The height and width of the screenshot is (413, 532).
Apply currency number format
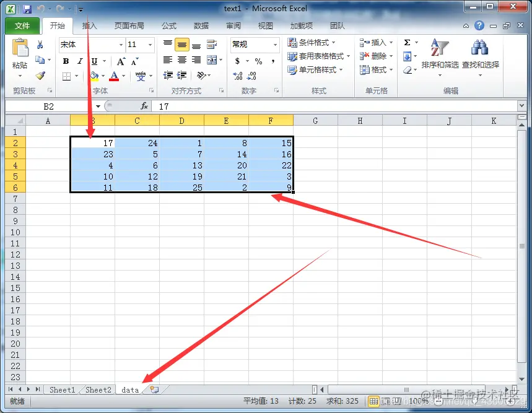pyautogui.click(x=237, y=61)
